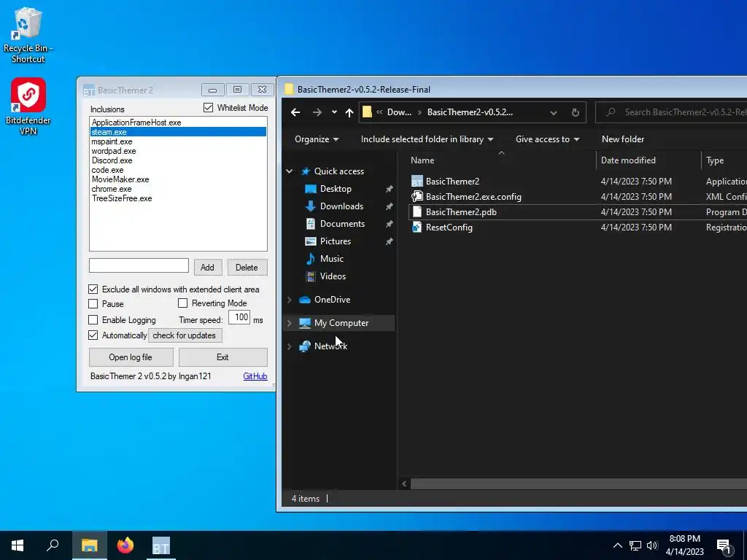Click New folder in Explorer toolbar
The image size is (747, 560).
coord(623,139)
